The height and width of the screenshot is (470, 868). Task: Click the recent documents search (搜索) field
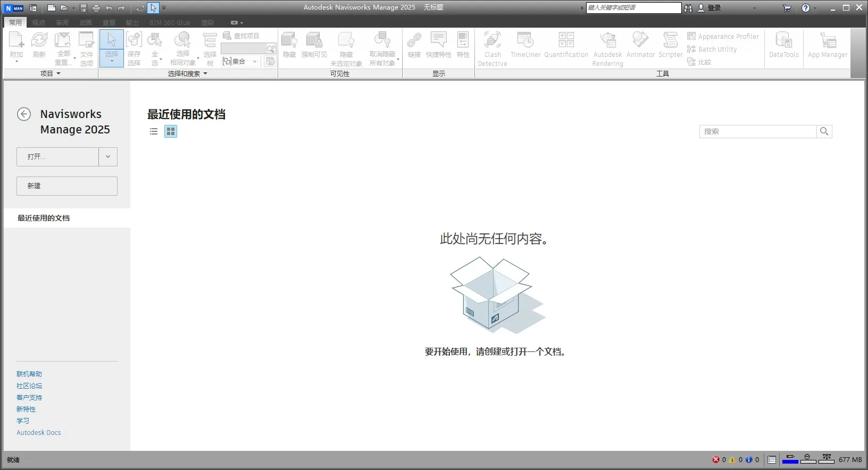coord(757,131)
